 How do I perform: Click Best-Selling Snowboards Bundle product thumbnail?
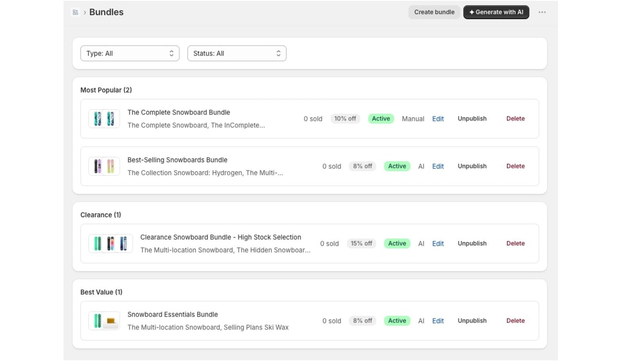(x=104, y=166)
